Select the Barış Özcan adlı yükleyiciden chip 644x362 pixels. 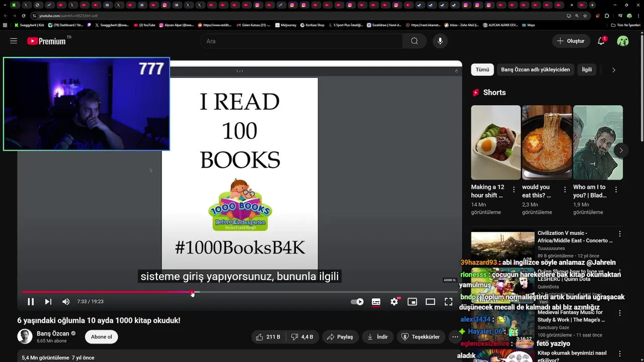click(x=535, y=69)
